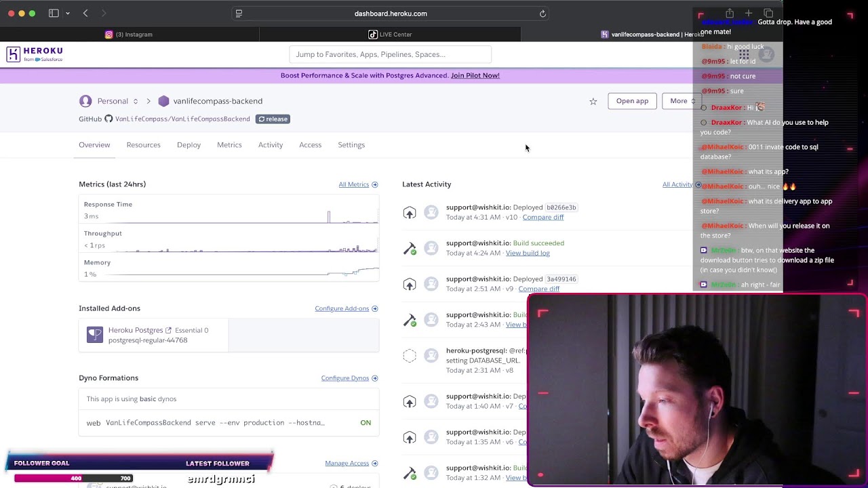Click commit hash 3a499146
This screenshot has height=488, width=868.
click(x=561, y=279)
